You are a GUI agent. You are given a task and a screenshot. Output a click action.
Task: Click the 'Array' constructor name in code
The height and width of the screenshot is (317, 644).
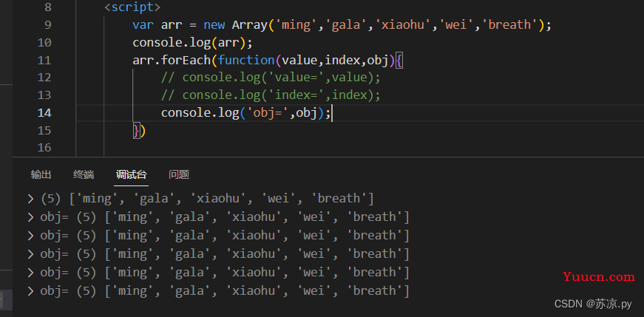(x=250, y=25)
